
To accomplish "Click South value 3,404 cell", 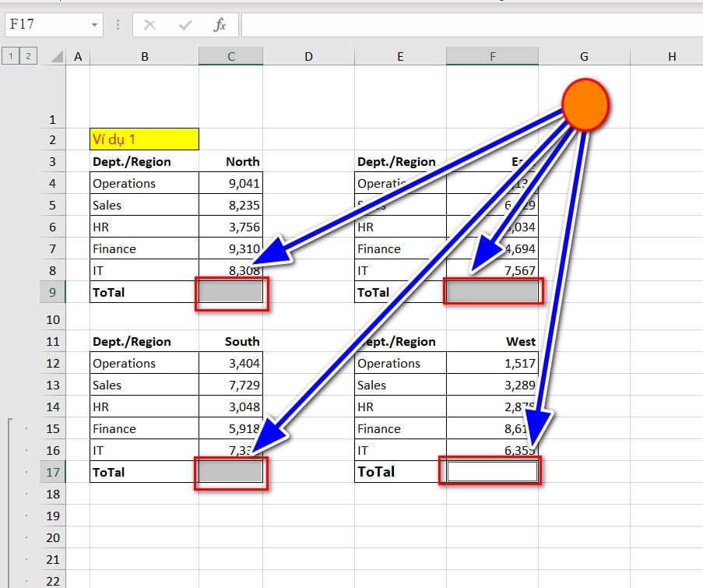I will [x=231, y=363].
